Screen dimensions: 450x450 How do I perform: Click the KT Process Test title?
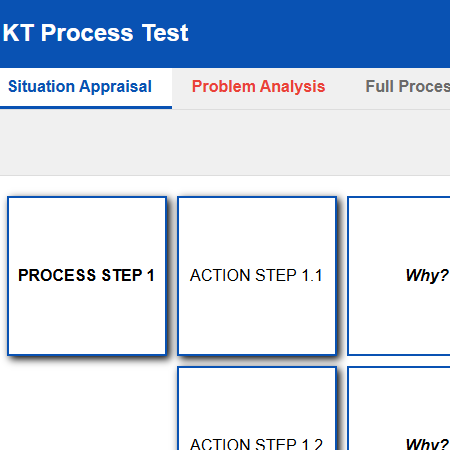[96, 33]
